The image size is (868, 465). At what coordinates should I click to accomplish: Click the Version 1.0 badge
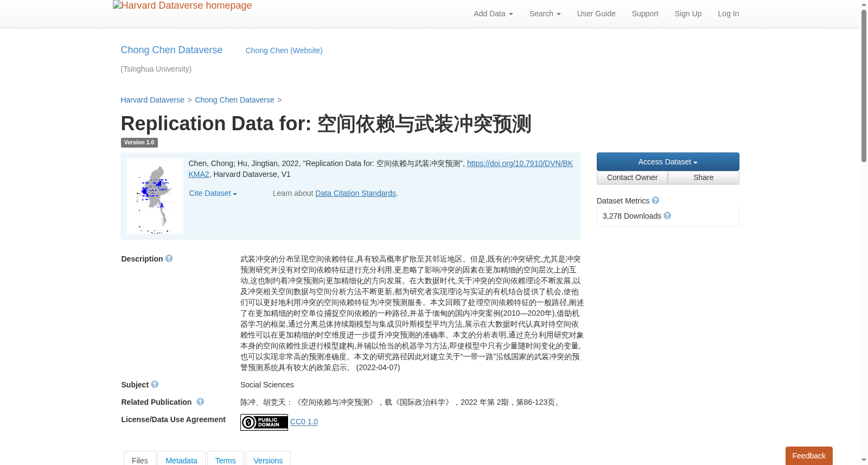point(139,143)
